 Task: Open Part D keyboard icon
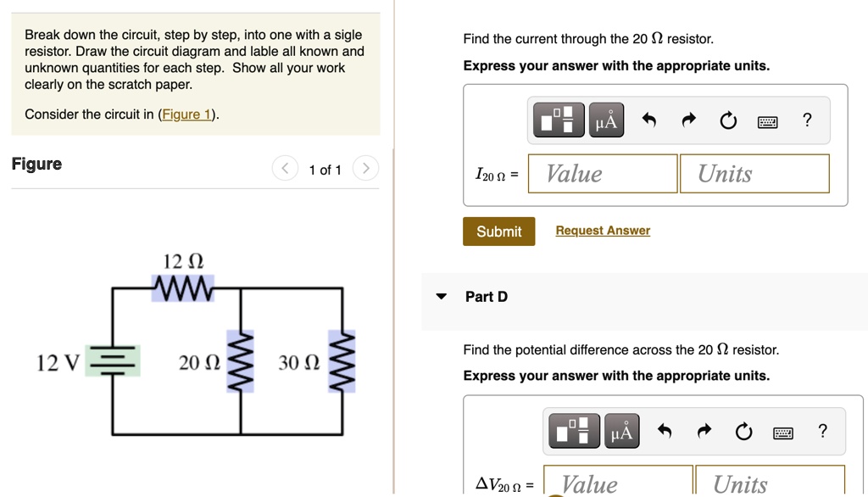tap(783, 432)
